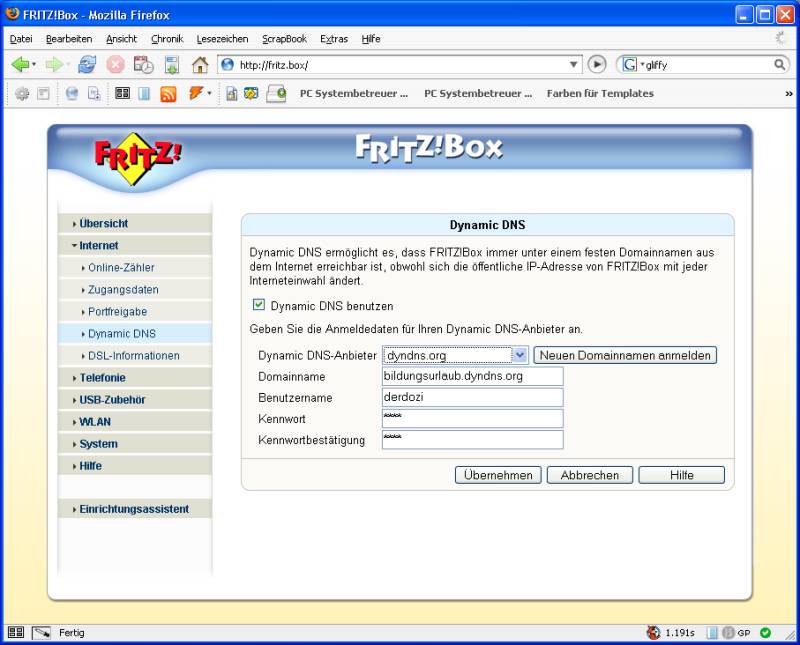The width and height of the screenshot is (800, 645).
Task: Click the page-with-plus toolbar icon
Action: (x=94, y=93)
